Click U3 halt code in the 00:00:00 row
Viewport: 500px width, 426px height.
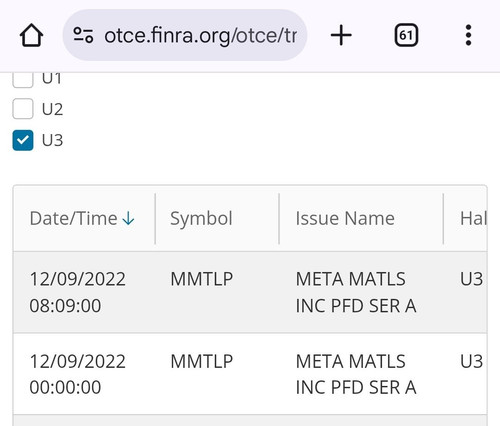coord(471,361)
